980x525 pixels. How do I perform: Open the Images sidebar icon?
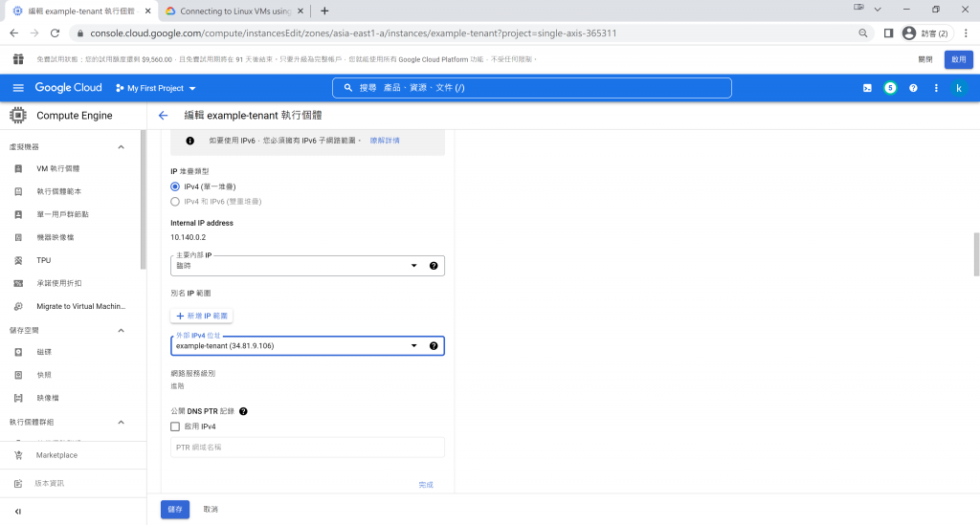tap(18, 398)
